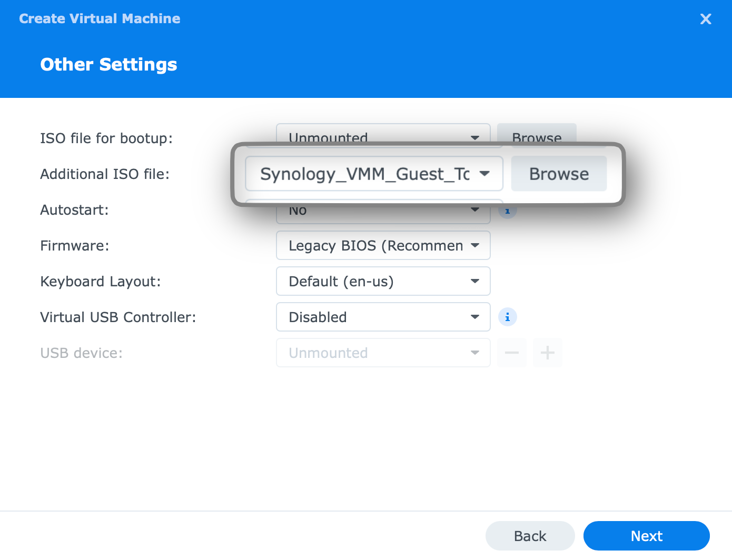This screenshot has height=560, width=732.
Task: Open the Additional ISO file dropdown
Action: [x=374, y=174]
